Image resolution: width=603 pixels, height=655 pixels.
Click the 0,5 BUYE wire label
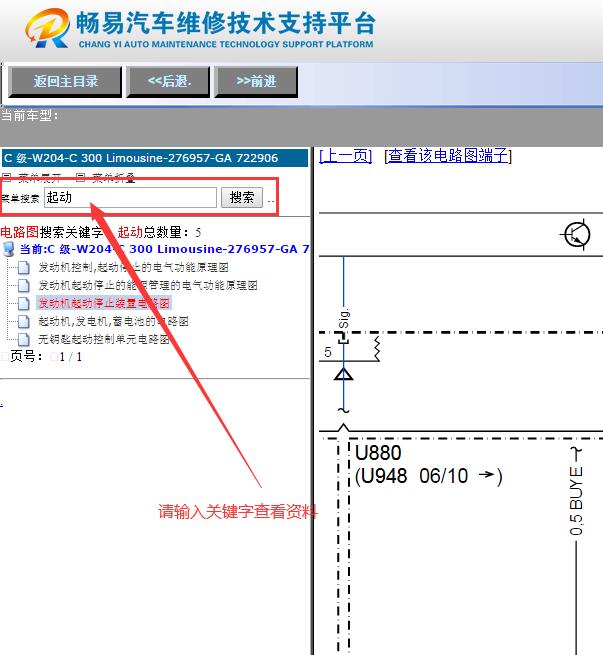tap(576, 501)
